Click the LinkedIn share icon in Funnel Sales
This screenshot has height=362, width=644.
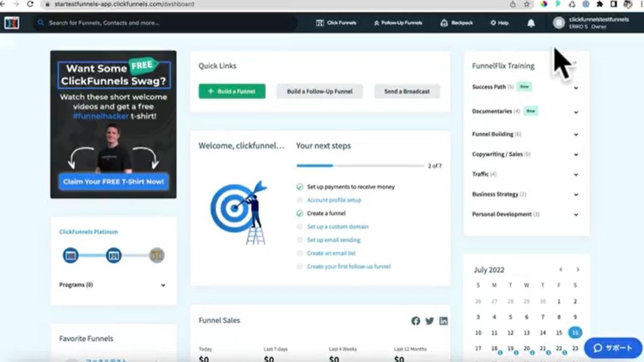coord(443,321)
